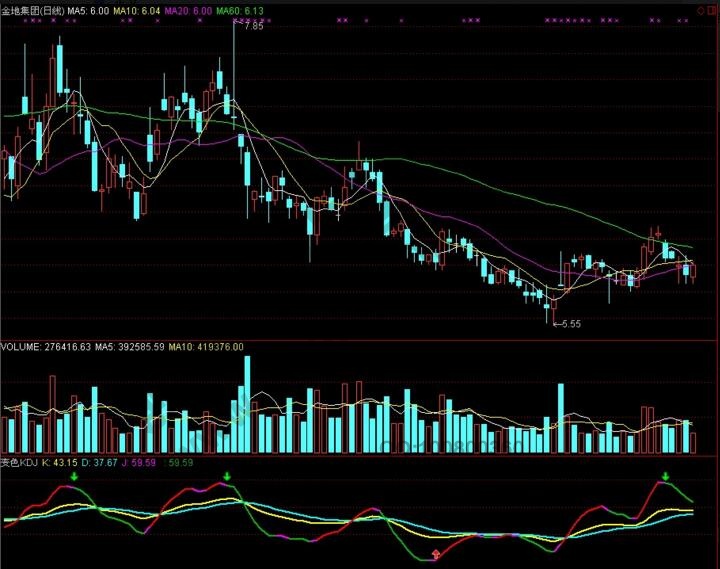Click the red square panel icon at top right
720x569 pixels.
[x=712, y=9]
